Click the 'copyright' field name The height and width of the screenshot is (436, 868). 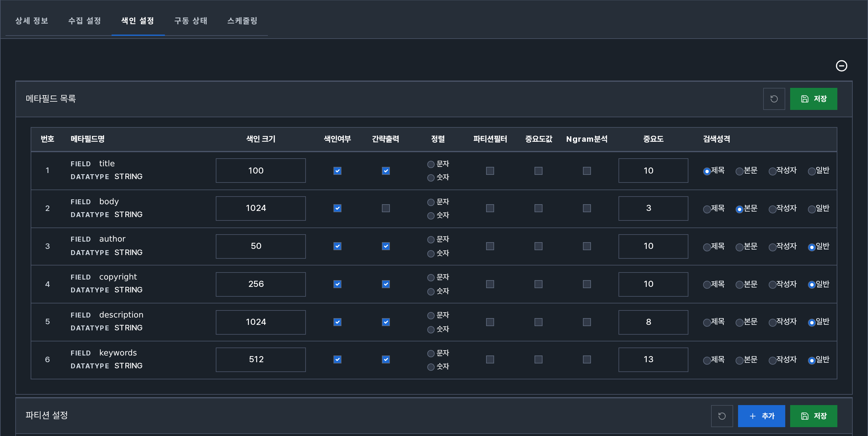(118, 277)
